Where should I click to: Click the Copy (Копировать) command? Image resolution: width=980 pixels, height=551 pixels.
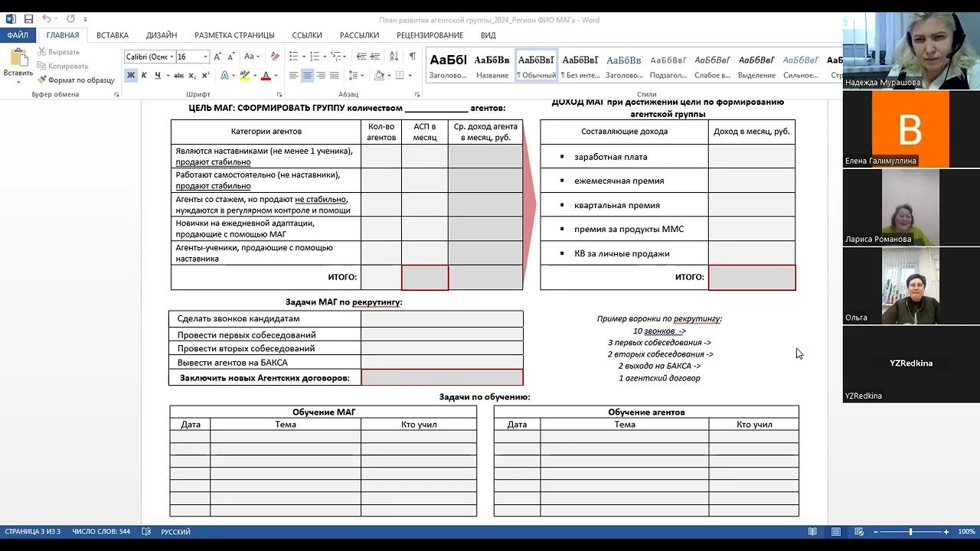tap(62, 66)
